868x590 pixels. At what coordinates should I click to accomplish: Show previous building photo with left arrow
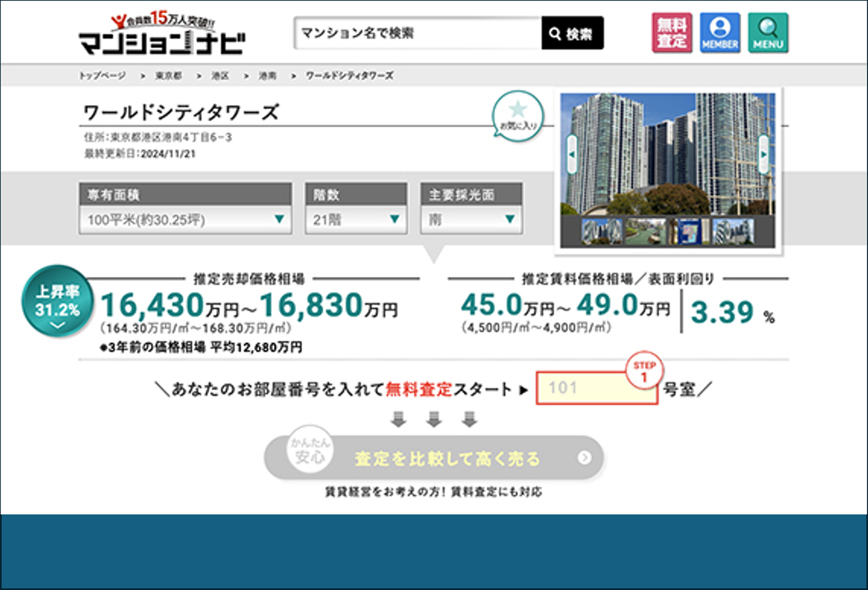(572, 154)
